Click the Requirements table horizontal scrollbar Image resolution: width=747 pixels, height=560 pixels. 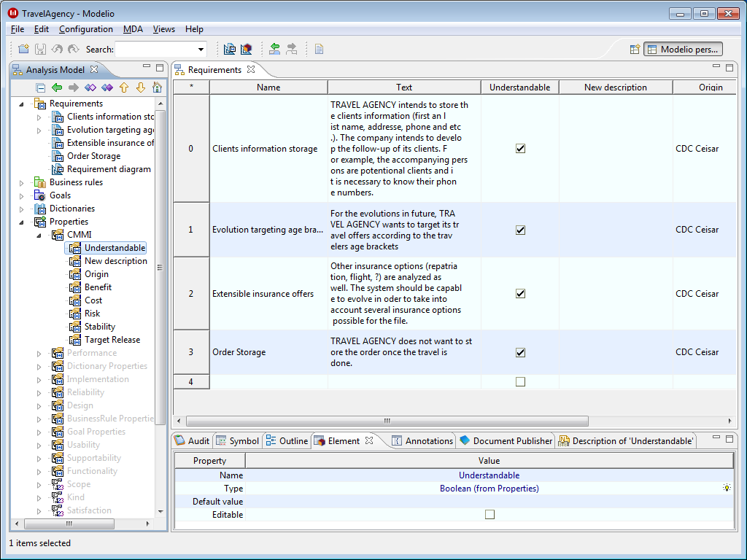(387, 421)
